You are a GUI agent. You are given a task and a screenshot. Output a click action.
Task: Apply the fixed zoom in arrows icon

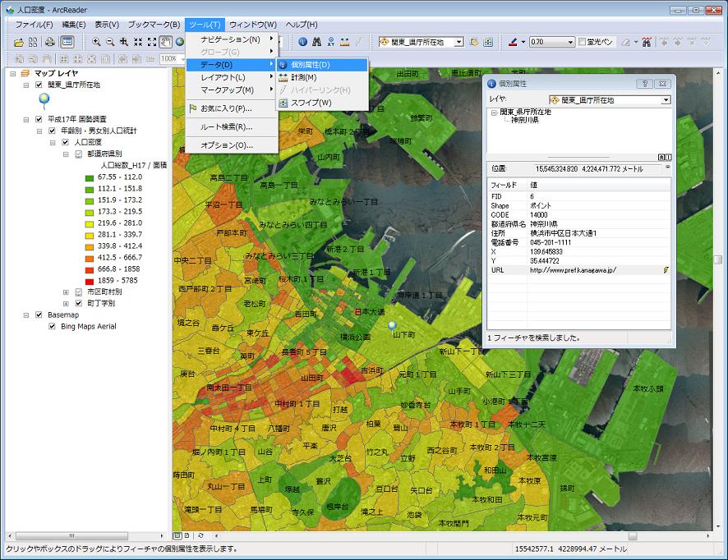tap(138, 42)
